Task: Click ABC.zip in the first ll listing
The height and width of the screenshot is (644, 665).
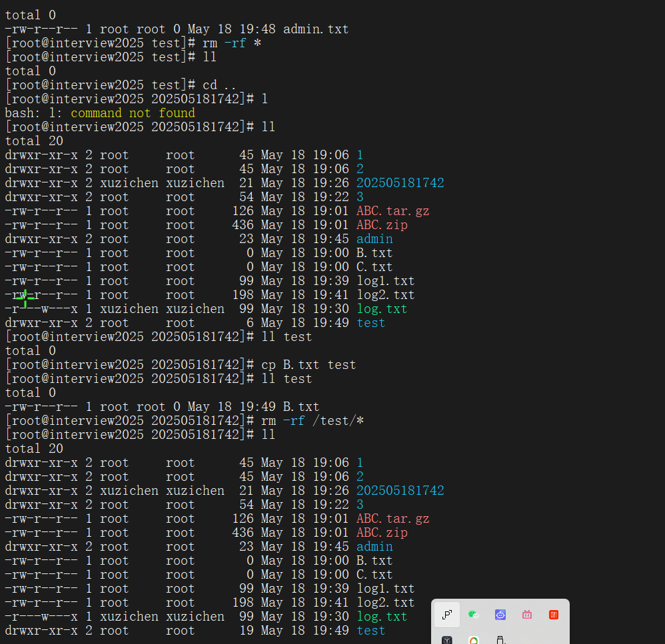Action: [382, 225]
